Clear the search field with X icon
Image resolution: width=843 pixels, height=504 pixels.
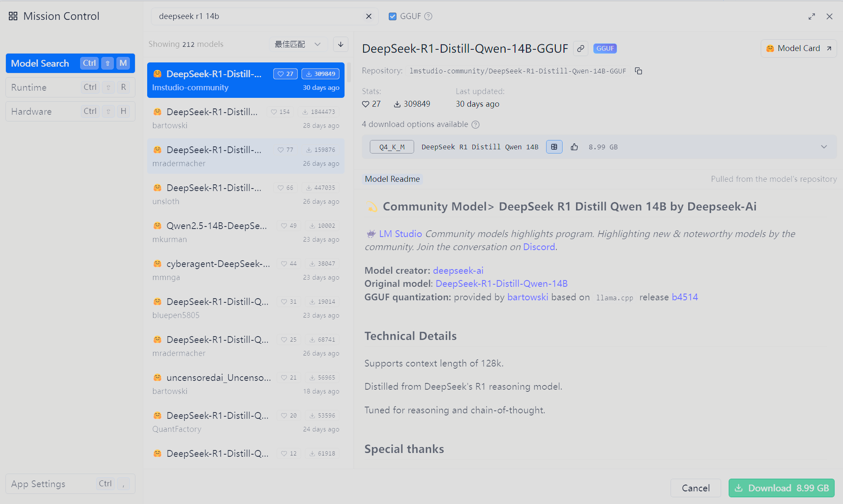coord(369,16)
